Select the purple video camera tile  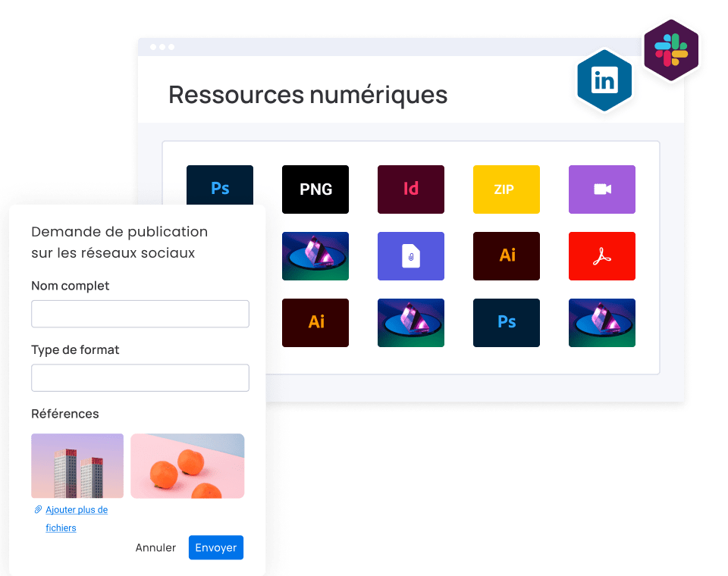602,189
